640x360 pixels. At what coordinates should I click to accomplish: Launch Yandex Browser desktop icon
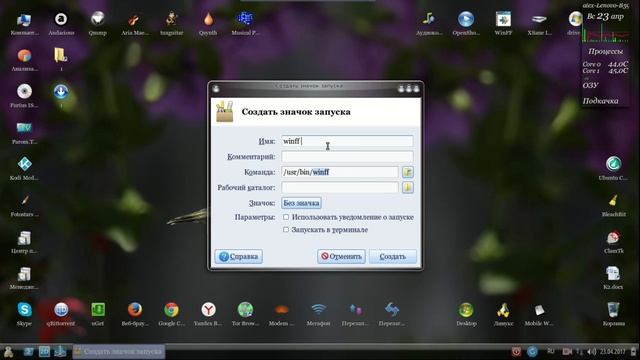pyautogui.click(x=208, y=313)
